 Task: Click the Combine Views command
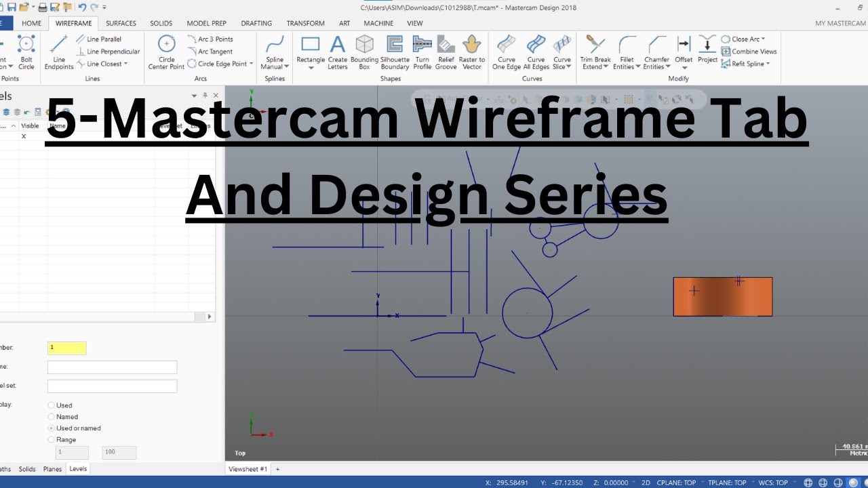pyautogui.click(x=749, y=52)
